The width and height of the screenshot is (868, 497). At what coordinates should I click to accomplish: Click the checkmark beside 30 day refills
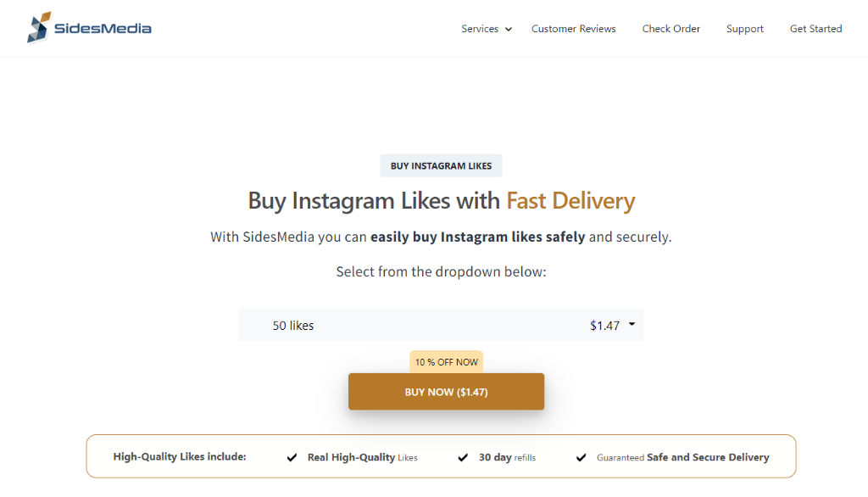463,458
